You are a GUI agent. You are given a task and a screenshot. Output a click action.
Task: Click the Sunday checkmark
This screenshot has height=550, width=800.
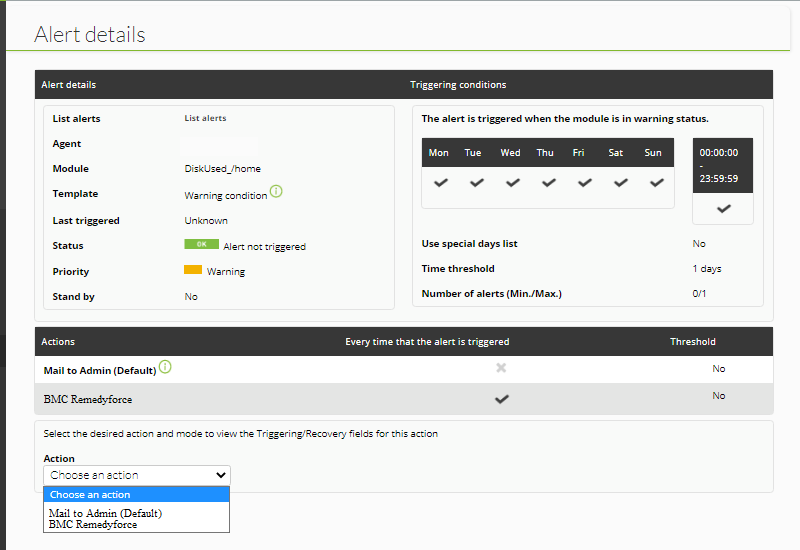(x=657, y=183)
